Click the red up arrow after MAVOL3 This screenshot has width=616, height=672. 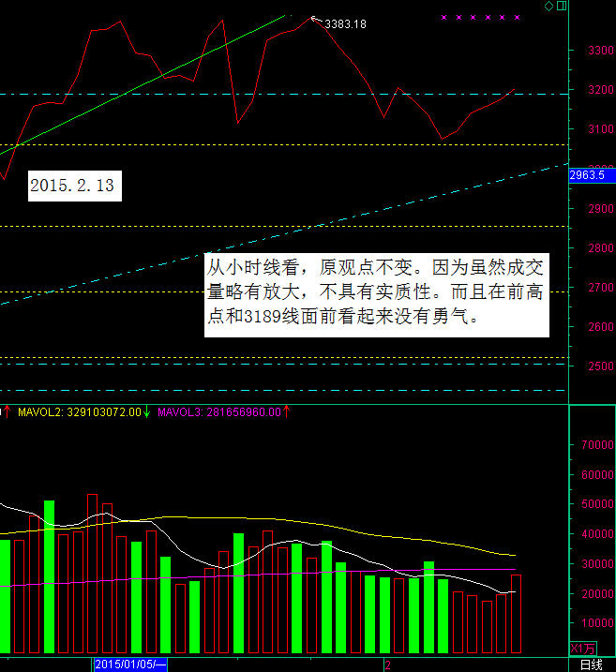point(286,411)
